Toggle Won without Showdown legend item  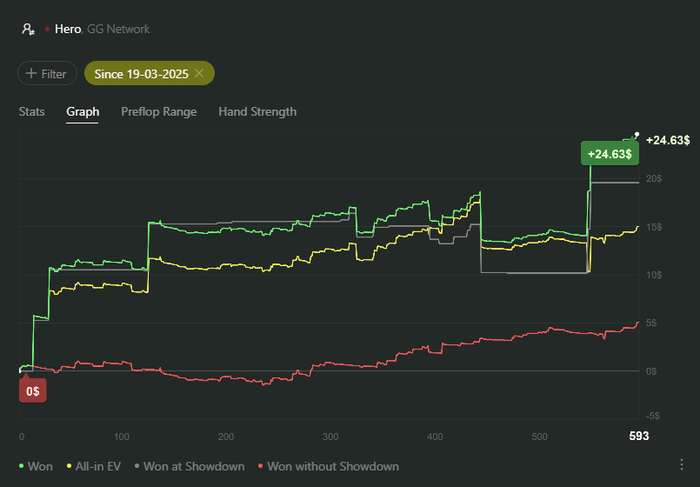pyautogui.click(x=332, y=466)
